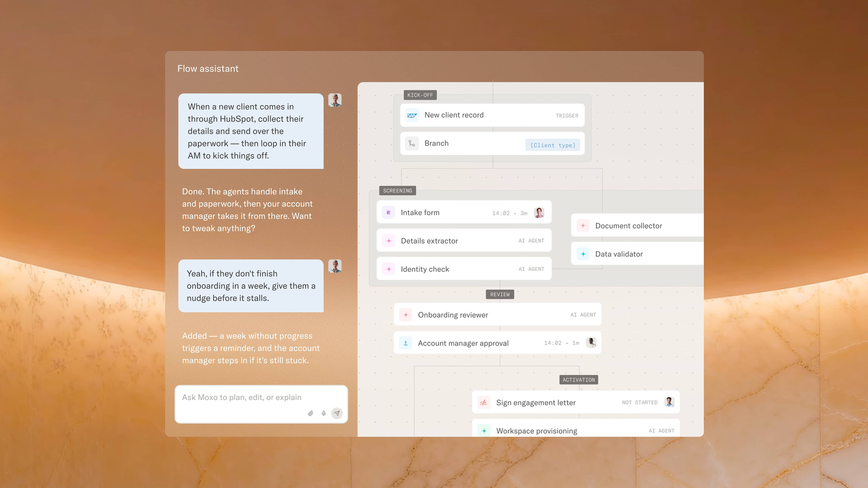
Task: Click the assignee avatar on Account manager approval
Action: [x=591, y=343]
